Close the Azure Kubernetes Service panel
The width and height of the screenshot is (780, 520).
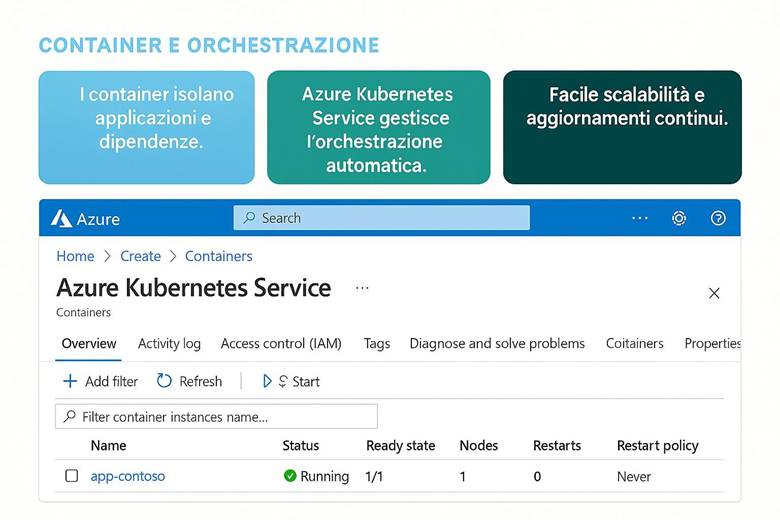click(x=714, y=293)
